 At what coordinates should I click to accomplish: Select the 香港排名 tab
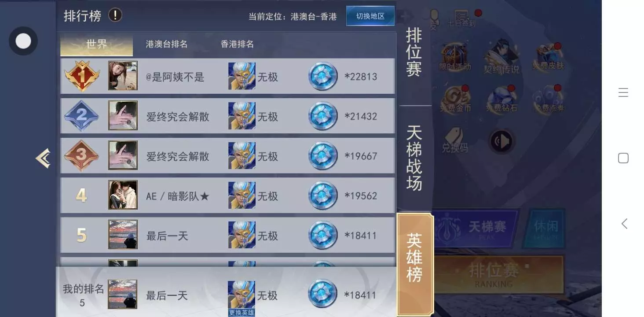(237, 44)
